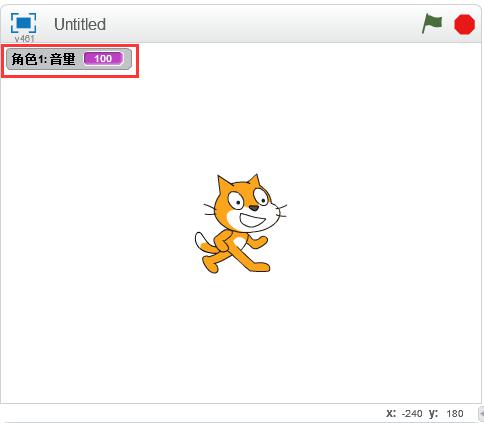Switch to presentation mode via fullscreen icon
Image resolution: width=484 pixels, height=423 pixels.
tap(23, 23)
